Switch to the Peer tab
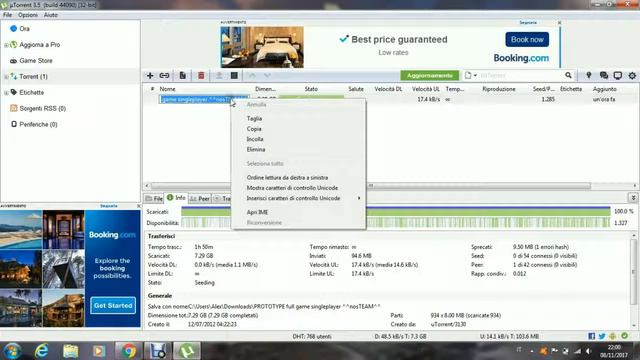 tap(200, 198)
